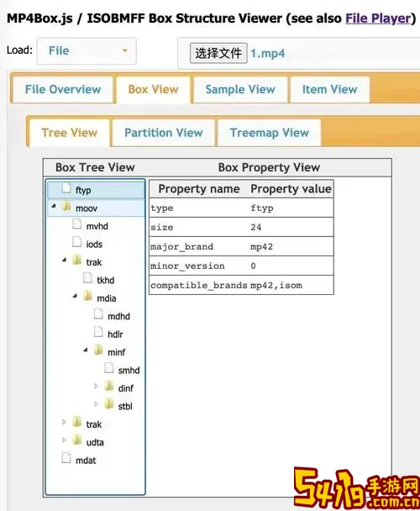Click the smhd file icon
This screenshot has width=420, height=511.
109,369
